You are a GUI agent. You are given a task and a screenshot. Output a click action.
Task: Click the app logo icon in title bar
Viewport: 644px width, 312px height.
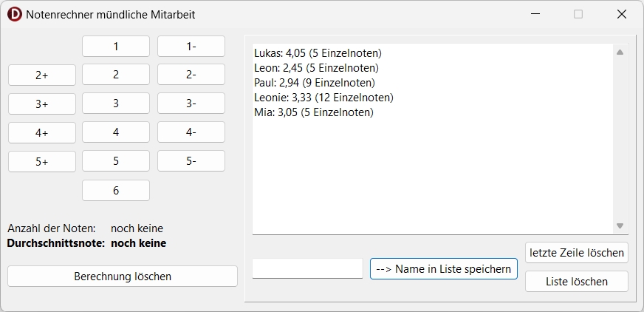pyautogui.click(x=14, y=14)
